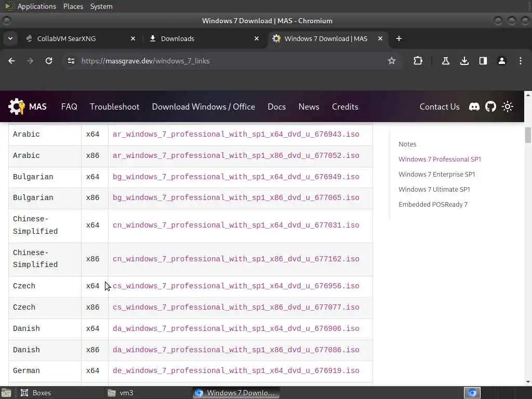Open Download Windows / Office navigation item
Image resolution: width=532 pixels, height=399 pixels.
204,107
